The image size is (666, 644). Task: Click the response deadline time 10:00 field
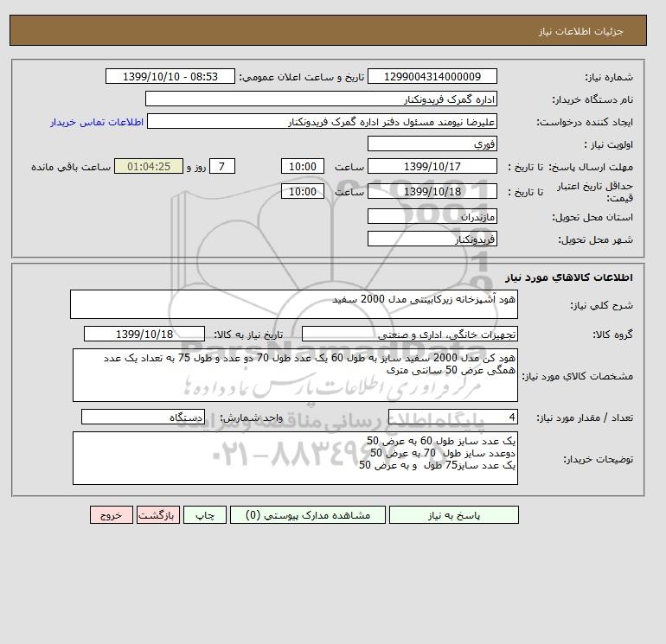[303, 167]
